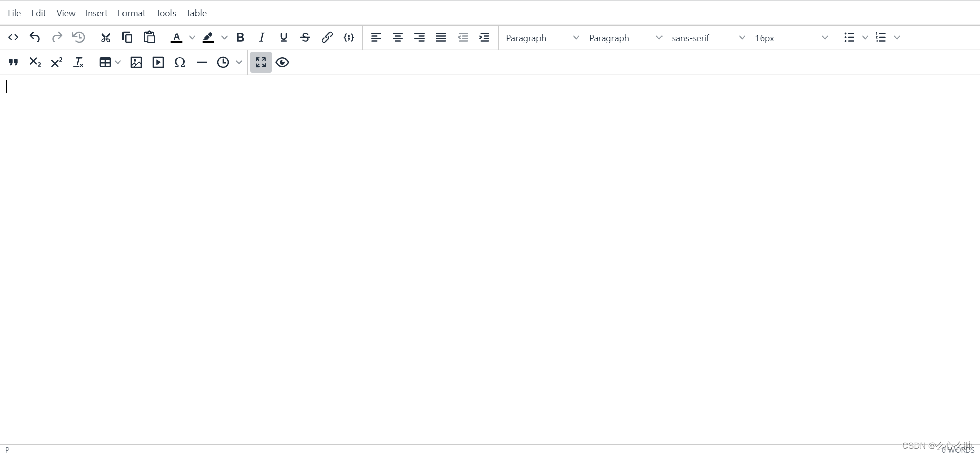Open the highlight color picker arrow

[224, 37]
